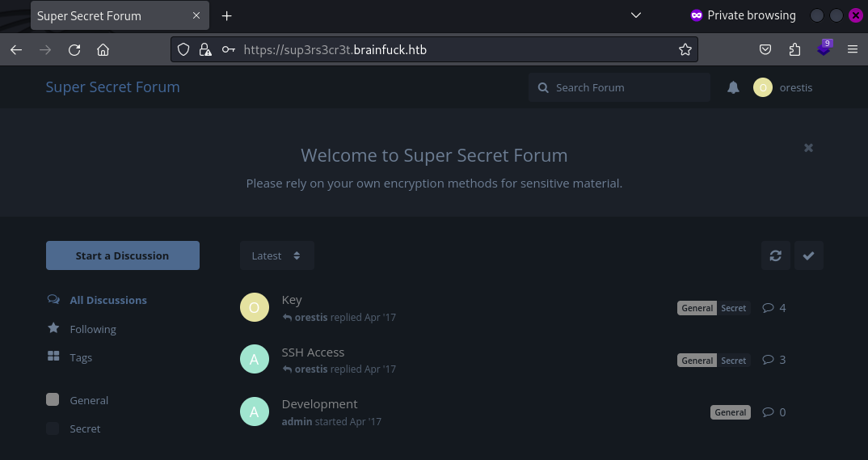This screenshot has width=868, height=460.
Task: Click the General tag on Development row
Action: coord(730,411)
